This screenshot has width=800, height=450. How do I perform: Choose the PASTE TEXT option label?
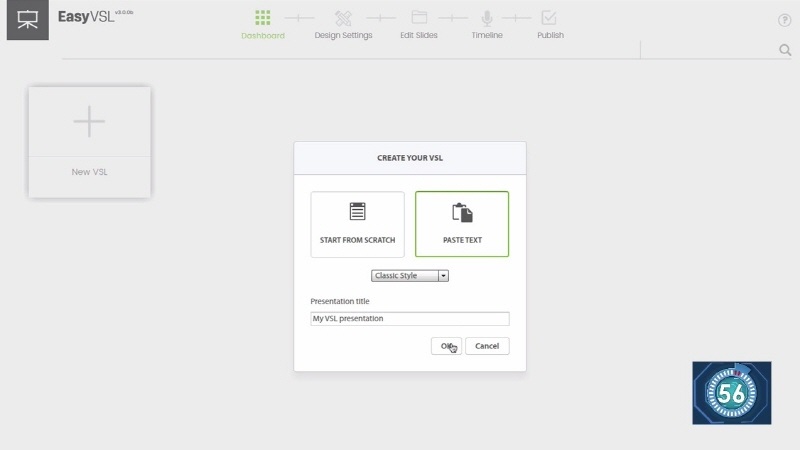click(x=462, y=240)
